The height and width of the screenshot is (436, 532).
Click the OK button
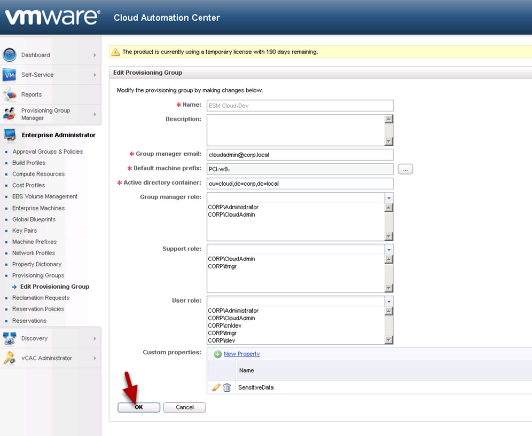click(x=139, y=407)
